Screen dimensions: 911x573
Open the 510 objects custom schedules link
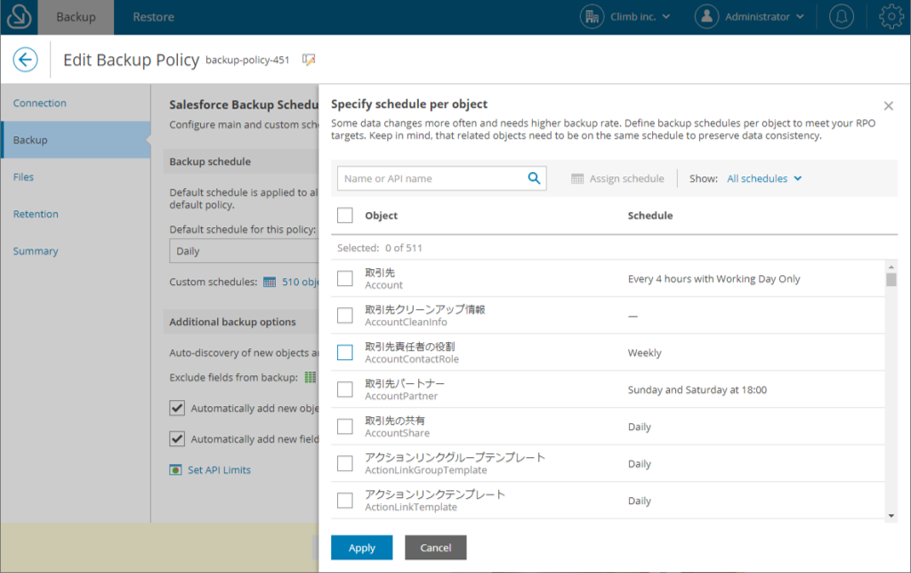[300, 282]
